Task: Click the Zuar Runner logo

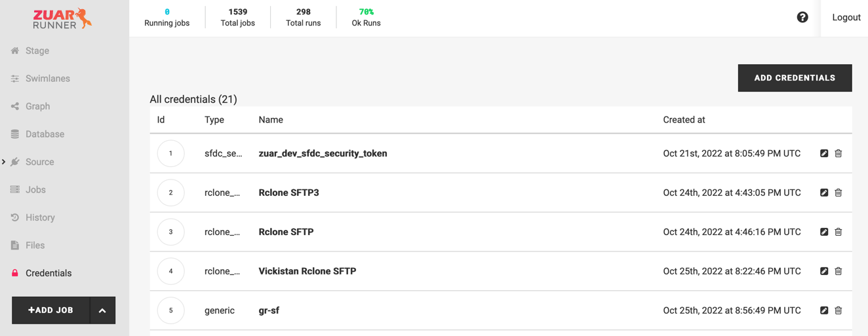Action: 63,18
